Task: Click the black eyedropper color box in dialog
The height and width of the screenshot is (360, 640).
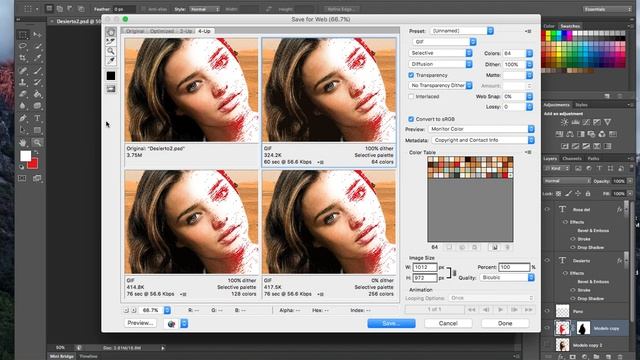Action: pos(111,76)
